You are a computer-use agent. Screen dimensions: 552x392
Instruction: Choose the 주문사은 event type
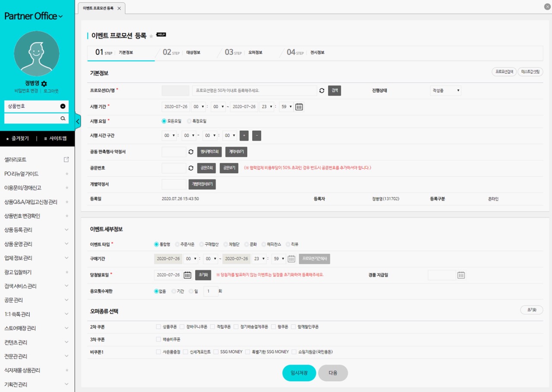[x=178, y=245]
